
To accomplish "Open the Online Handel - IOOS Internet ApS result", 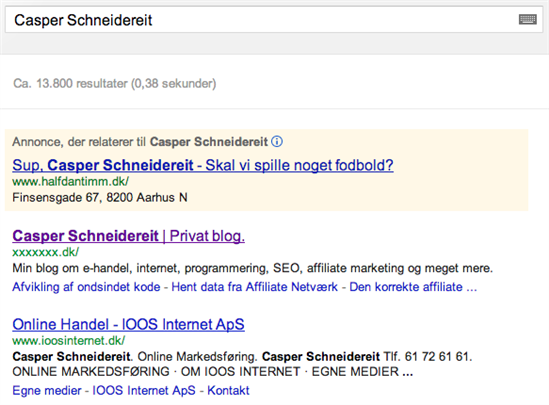I will (128, 324).
